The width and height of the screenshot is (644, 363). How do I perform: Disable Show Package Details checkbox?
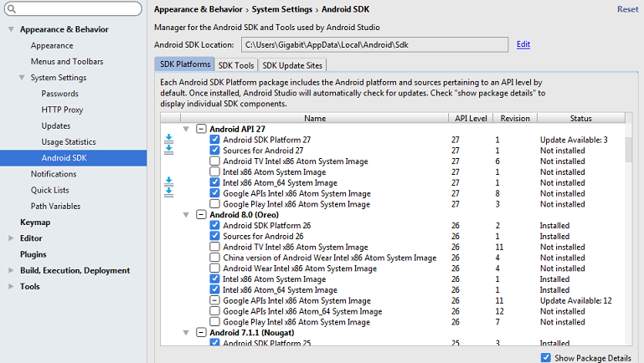coord(545,358)
